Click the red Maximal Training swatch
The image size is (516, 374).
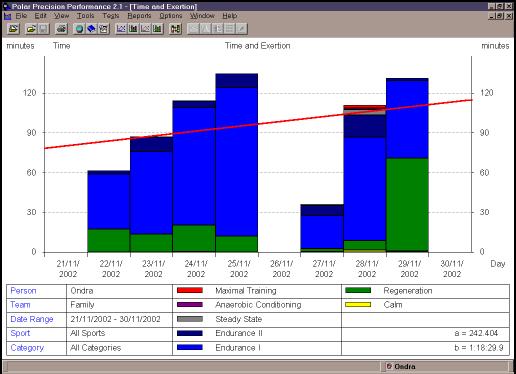coord(190,290)
